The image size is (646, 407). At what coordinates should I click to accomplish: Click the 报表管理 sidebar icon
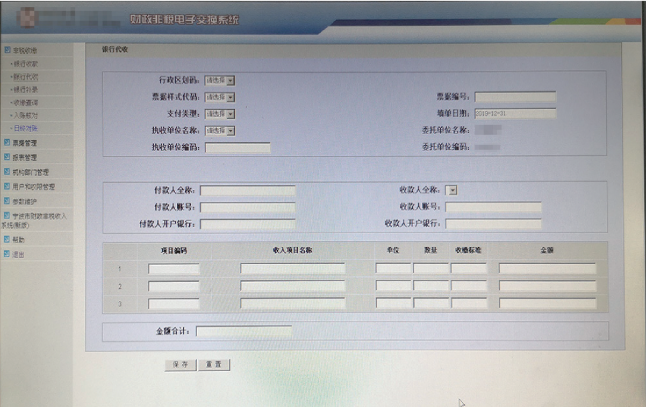click(7, 157)
